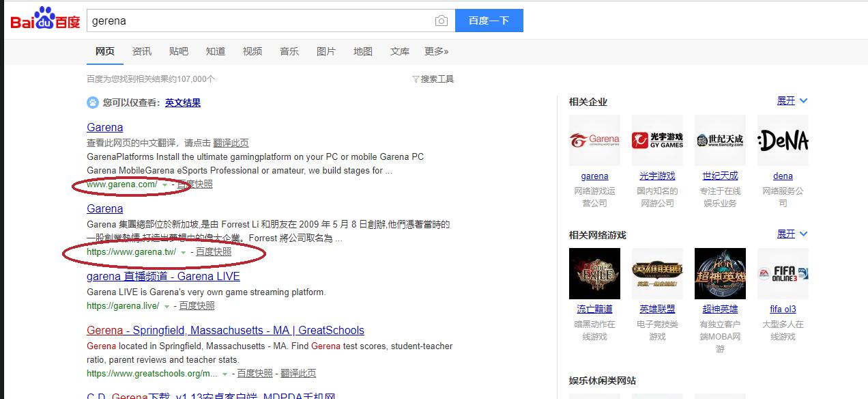Click www.garena.com/ green URL text
Screen dimensions: 868x399
[122, 184]
